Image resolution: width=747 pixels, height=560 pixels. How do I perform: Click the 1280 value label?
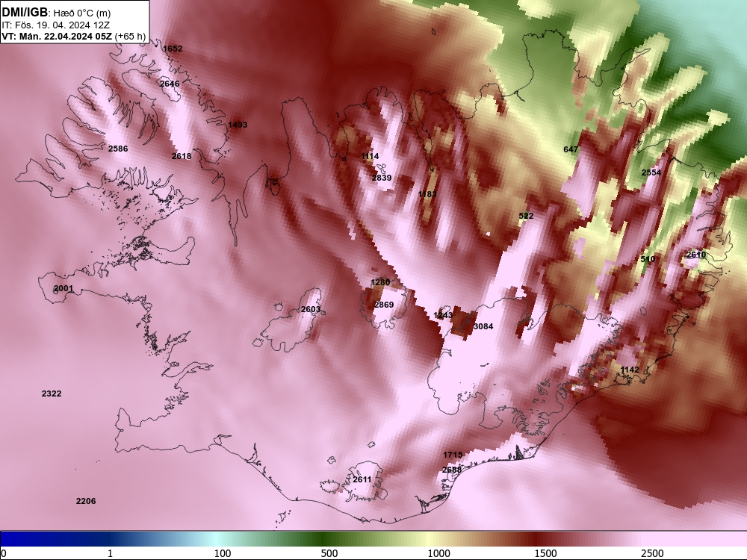coord(380,282)
